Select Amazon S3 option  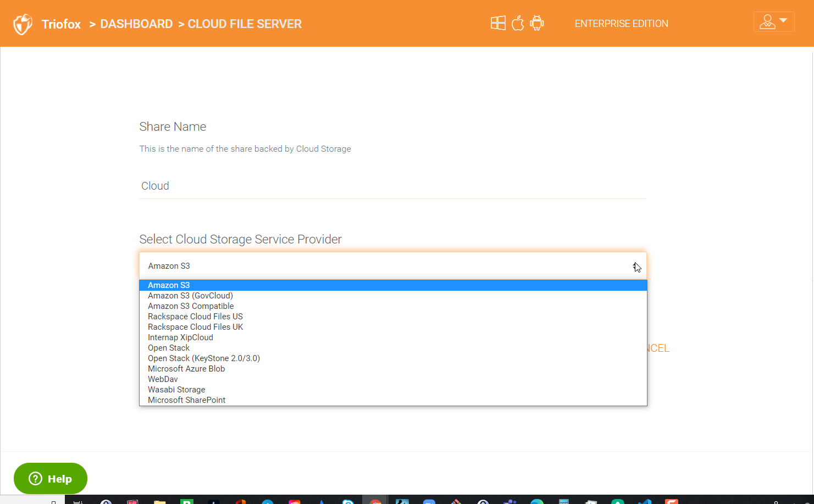click(393, 285)
